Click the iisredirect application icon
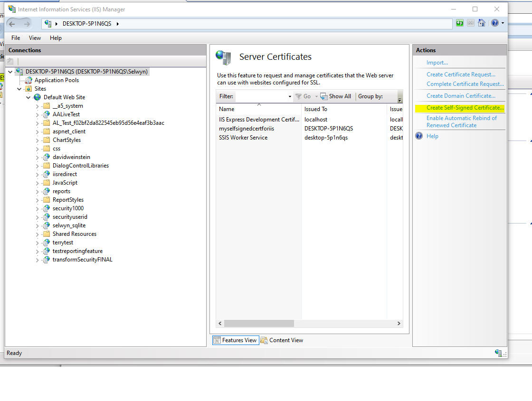This screenshot has height=401, width=532. 46,174
